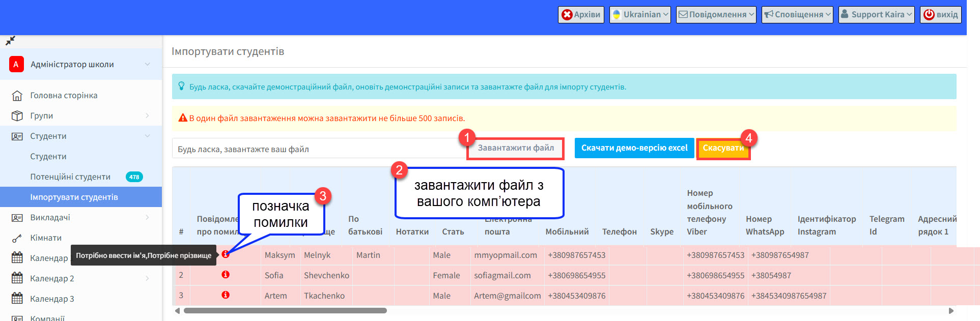Click the Викладачі ID card icon
980x321 pixels.
pyautogui.click(x=17, y=218)
